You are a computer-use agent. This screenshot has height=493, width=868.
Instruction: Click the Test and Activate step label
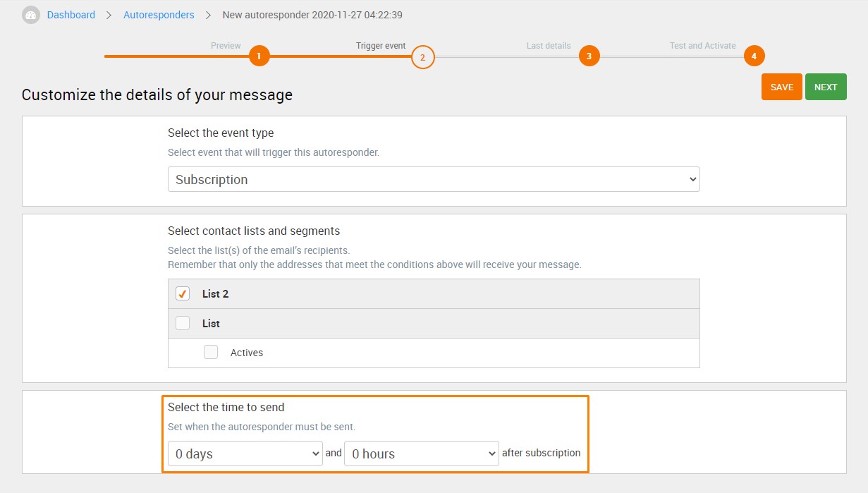[x=703, y=46]
